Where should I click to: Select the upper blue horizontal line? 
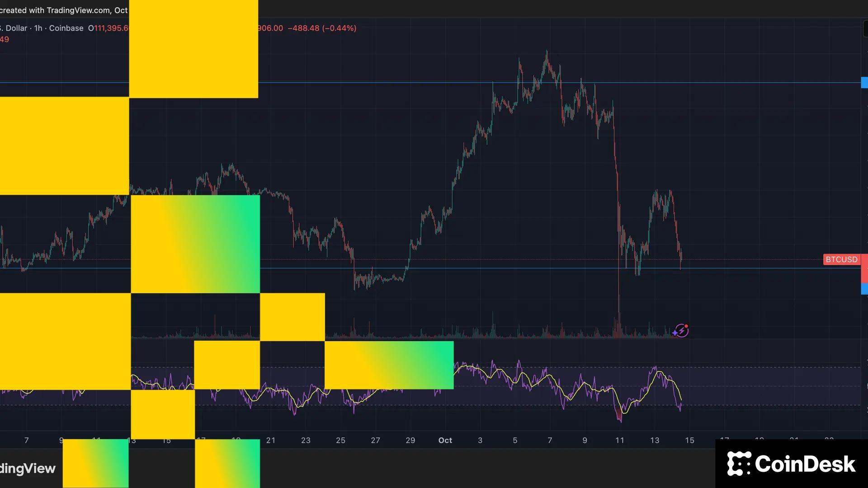[362, 82]
